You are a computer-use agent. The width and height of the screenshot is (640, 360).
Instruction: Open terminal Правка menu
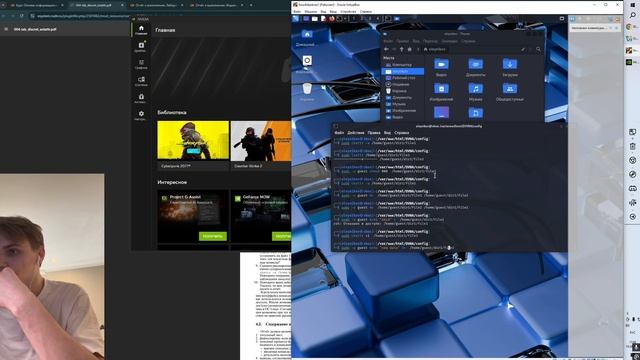[x=374, y=133]
